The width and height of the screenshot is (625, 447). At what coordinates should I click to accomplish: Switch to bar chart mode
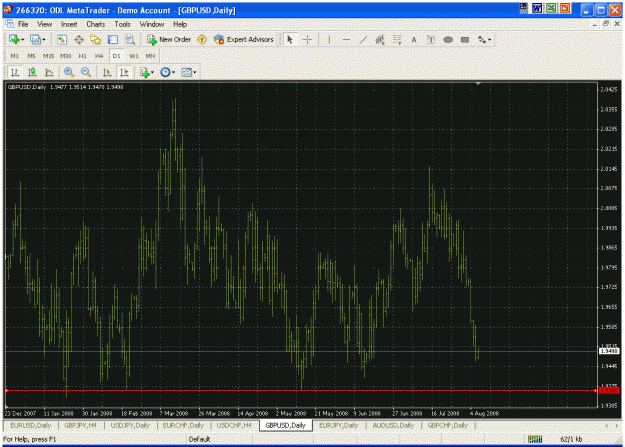[15, 72]
